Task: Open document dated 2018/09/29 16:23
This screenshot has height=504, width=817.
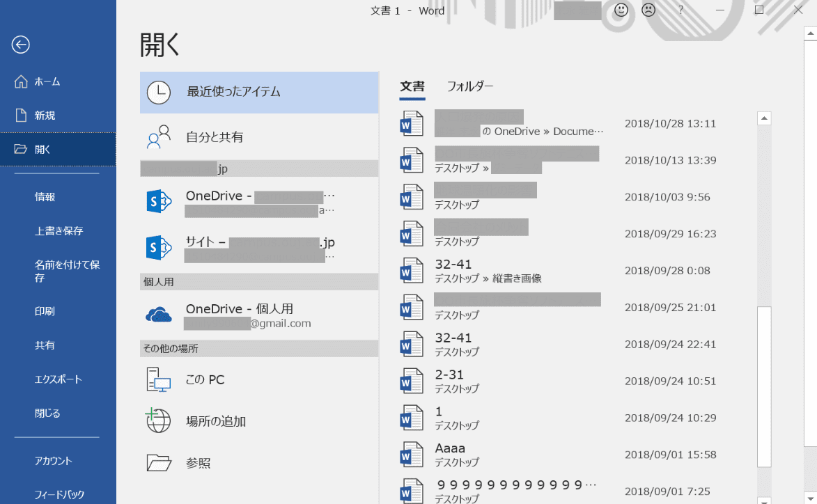Action: [x=575, y=235]
